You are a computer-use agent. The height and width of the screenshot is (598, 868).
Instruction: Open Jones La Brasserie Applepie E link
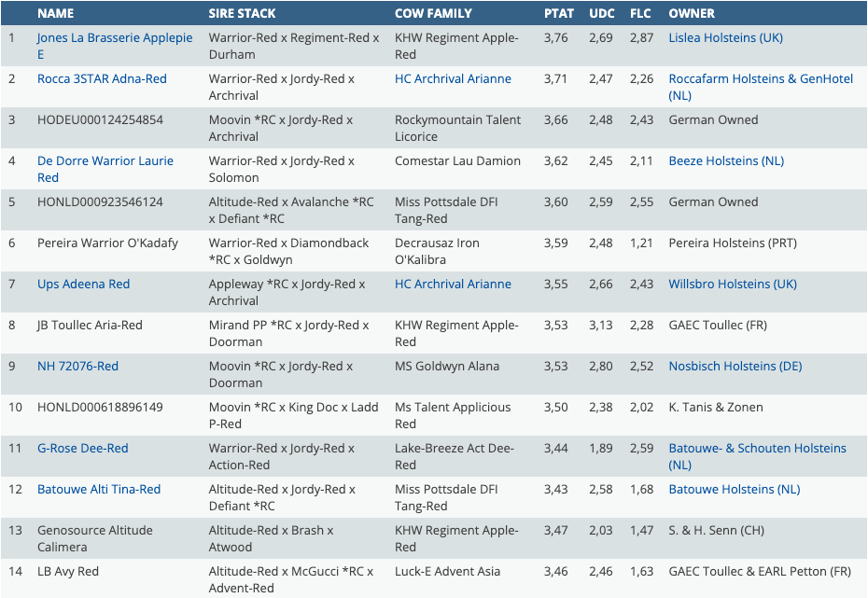(x=114, y=38)
